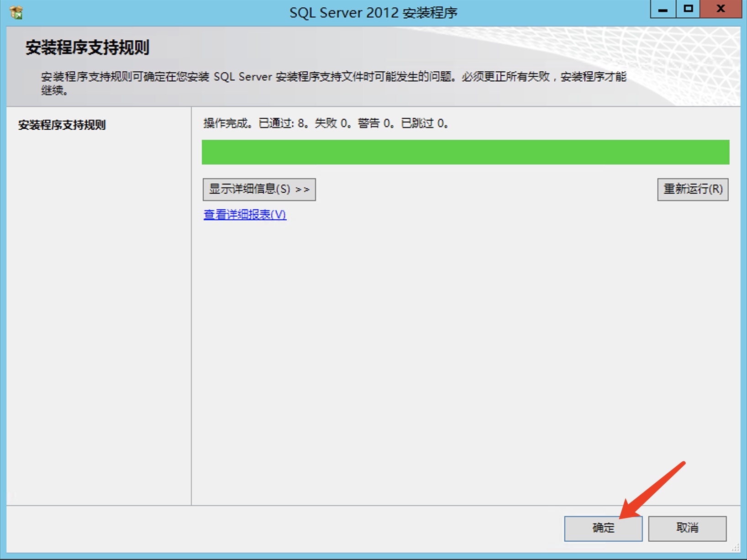Click the empty results area below report link
Image resolution: width=747 pixels, height=560 pixels.
point(465,361)
